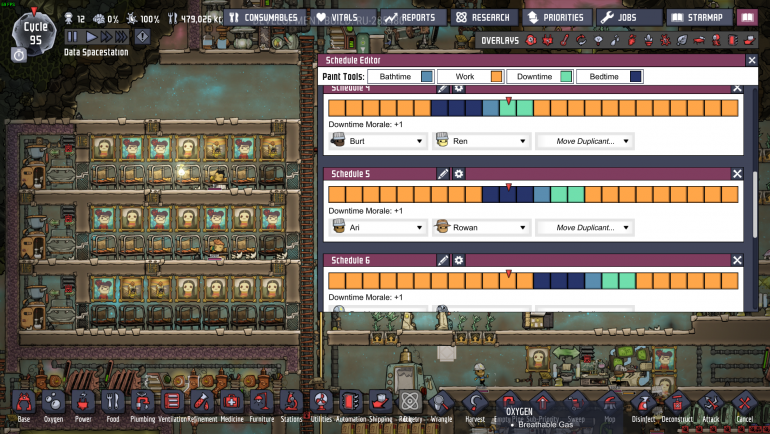Open the Vitals menu
This screenshot has height=434, width=770.
click(344, 18)
